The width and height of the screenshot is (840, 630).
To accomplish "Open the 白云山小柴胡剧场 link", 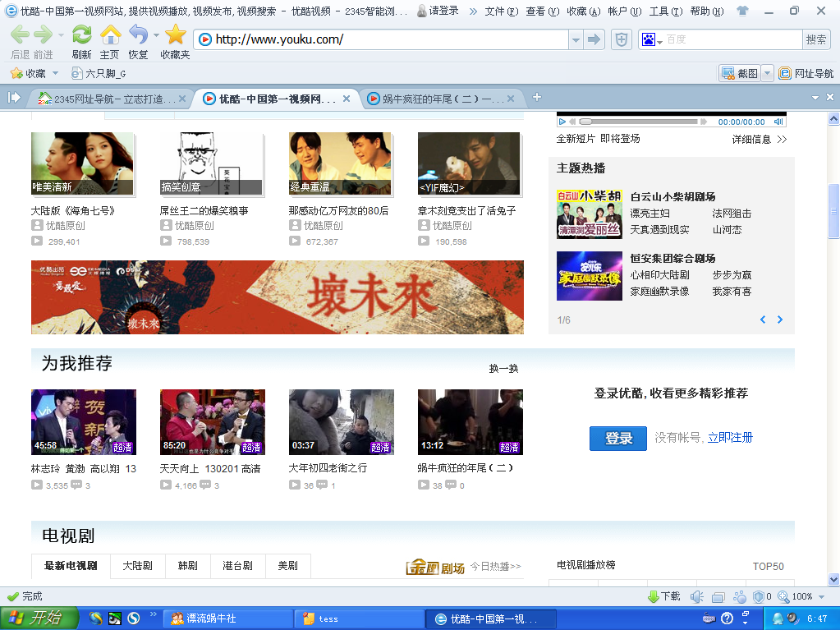I will (672, 197).
